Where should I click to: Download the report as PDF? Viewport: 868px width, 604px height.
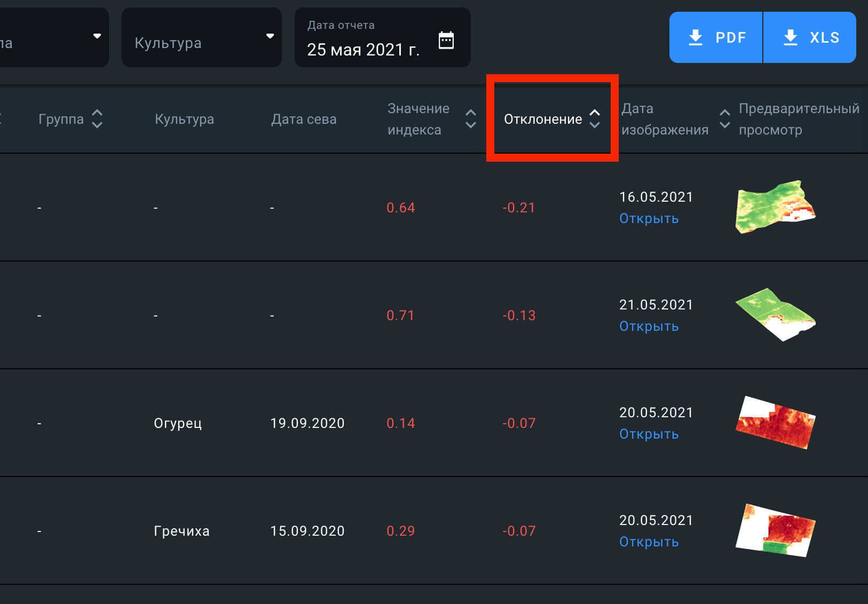click(716, 37)
